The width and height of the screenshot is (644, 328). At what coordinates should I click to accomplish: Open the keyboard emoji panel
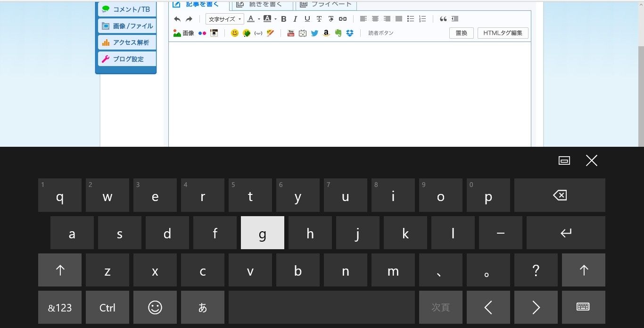(x=155, y=307)
